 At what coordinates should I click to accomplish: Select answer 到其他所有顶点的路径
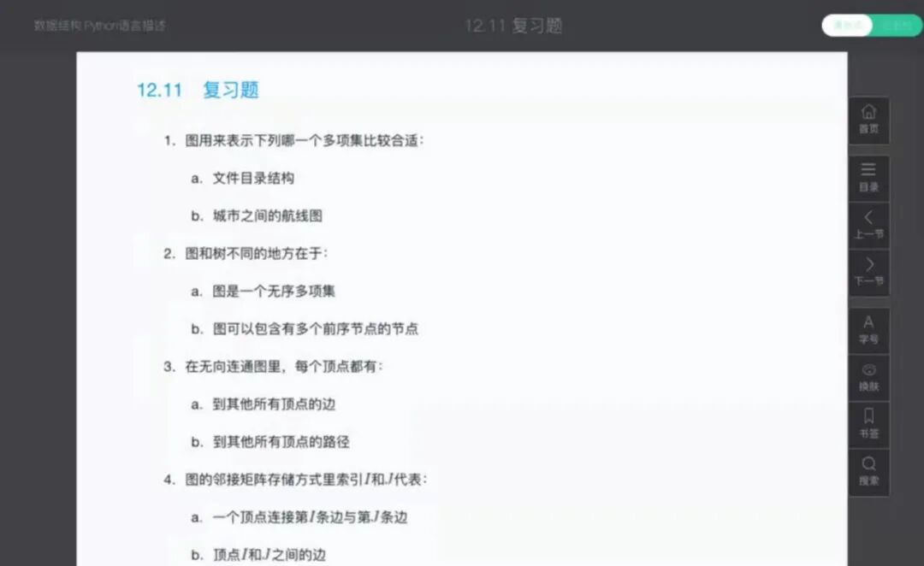tap(269, 442)
